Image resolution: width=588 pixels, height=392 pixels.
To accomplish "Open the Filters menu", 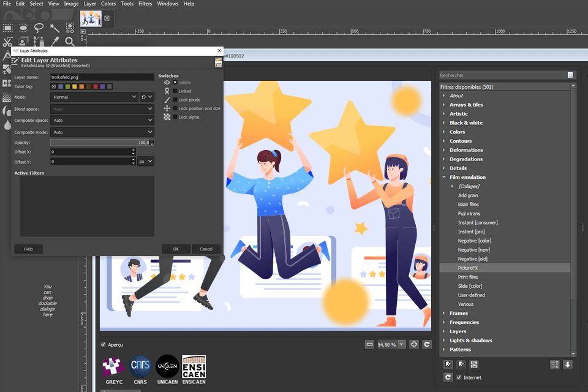I will (145, 4).
